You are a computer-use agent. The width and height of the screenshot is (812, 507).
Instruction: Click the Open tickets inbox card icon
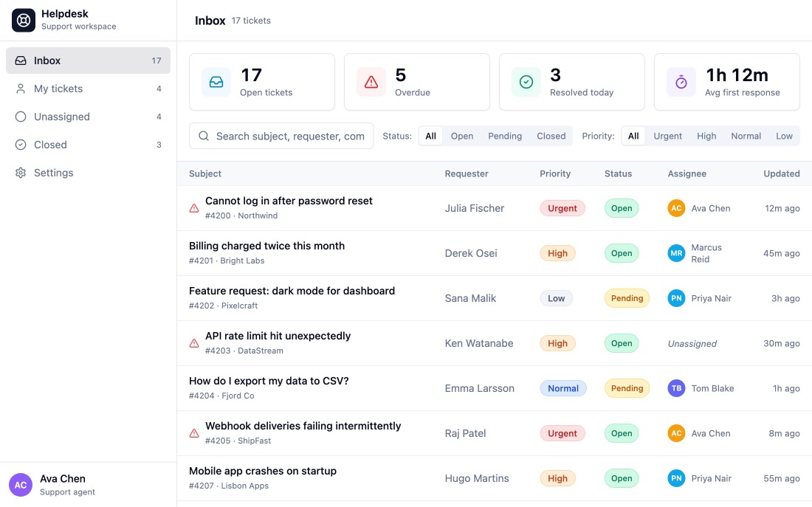coord(216,82)
